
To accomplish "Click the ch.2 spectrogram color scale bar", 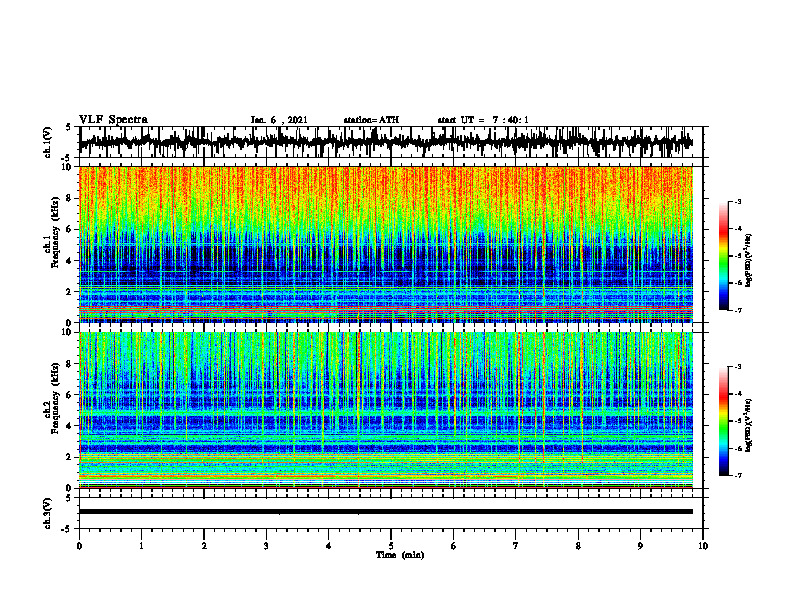I will point(724,421).
